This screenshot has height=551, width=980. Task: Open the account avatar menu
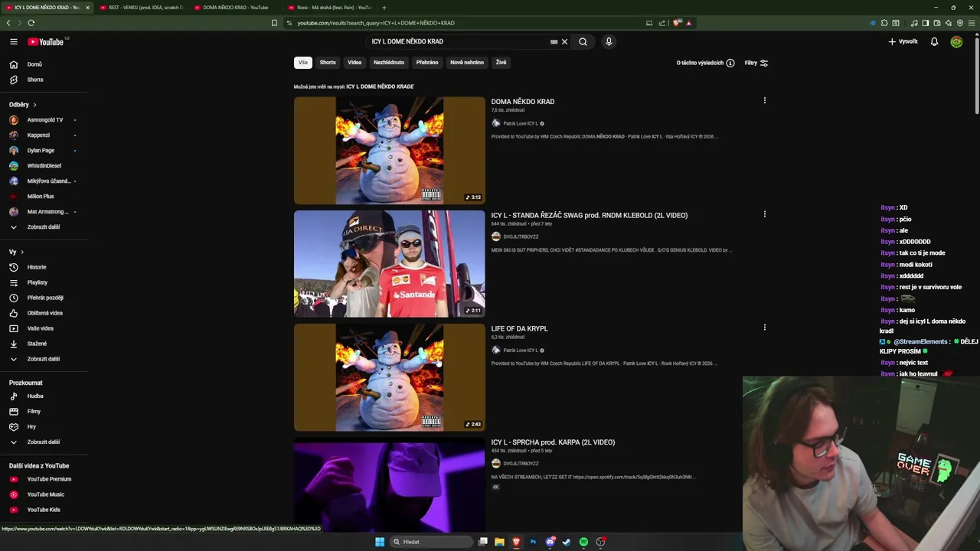click(x=956, y=42)
